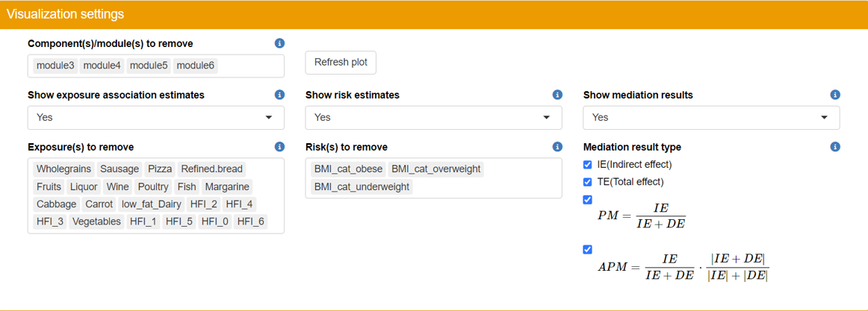
Task: Select the BMI_cat_obese tag
Action: [348, 169]
